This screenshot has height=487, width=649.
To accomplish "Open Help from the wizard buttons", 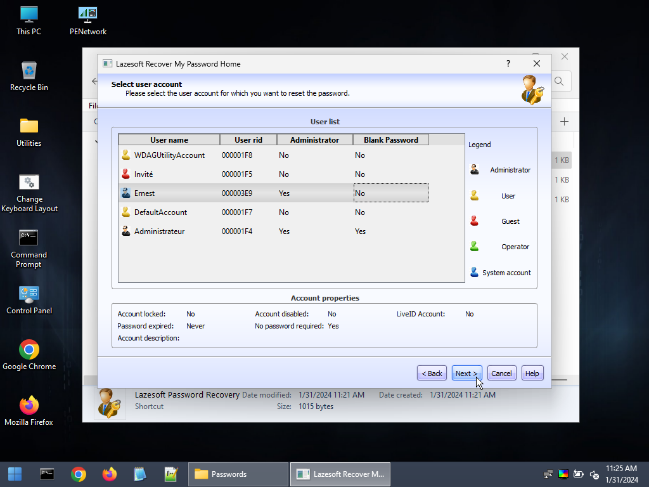I will (x=532, y=373).
